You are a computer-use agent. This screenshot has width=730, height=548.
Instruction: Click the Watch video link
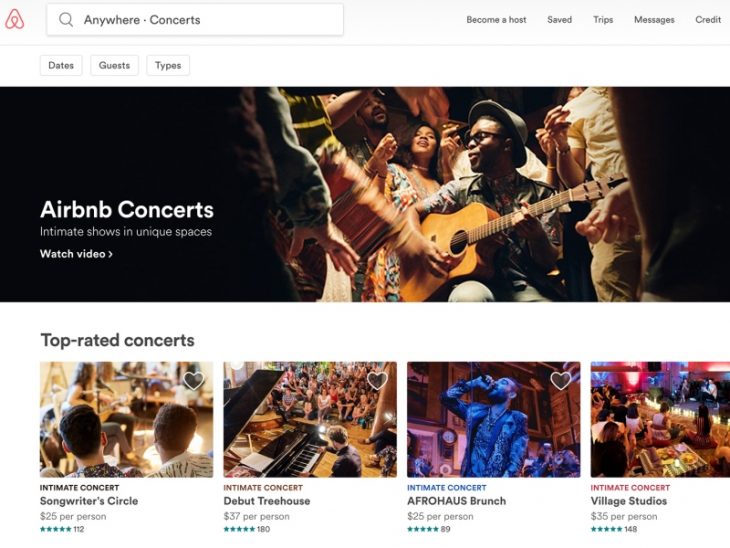(x=76, y=254)
